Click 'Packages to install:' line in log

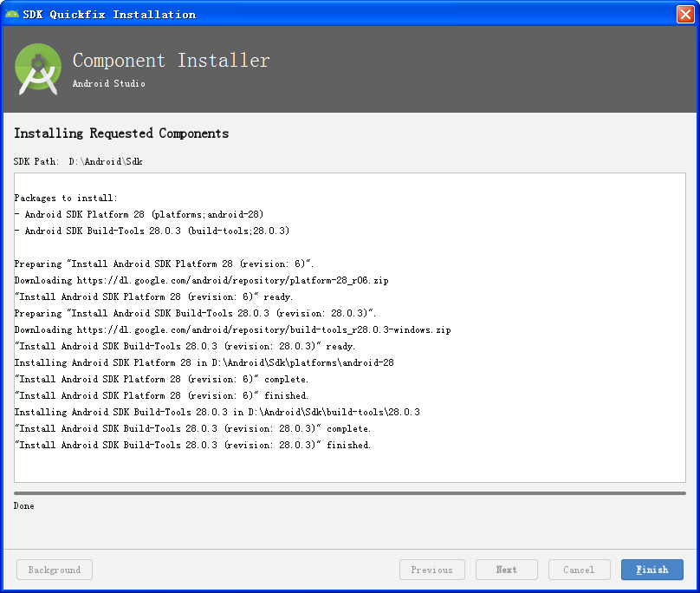pyautogui.click(x=66, y=198)
